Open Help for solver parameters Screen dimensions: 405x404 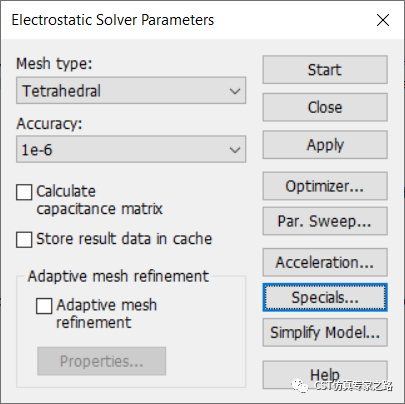(325, 375)
